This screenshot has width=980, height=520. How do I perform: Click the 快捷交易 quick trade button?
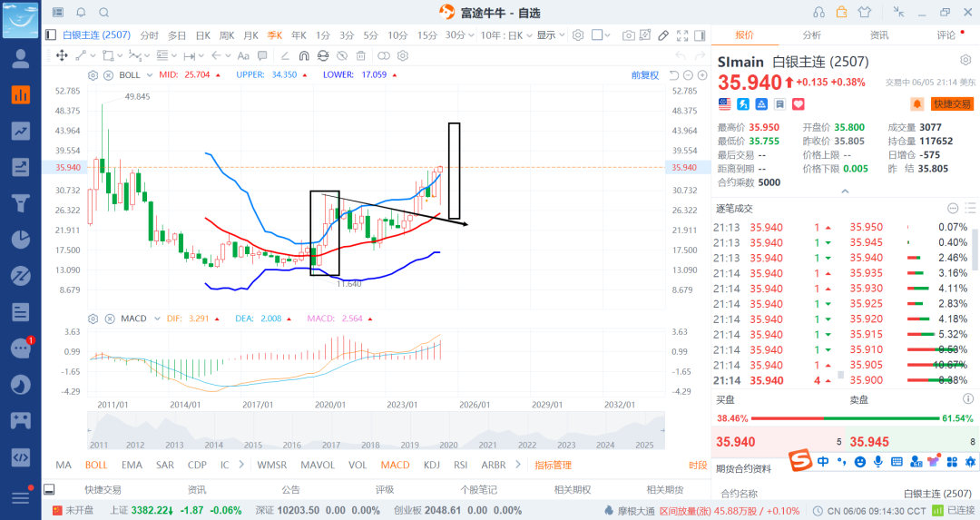[952, 104]
